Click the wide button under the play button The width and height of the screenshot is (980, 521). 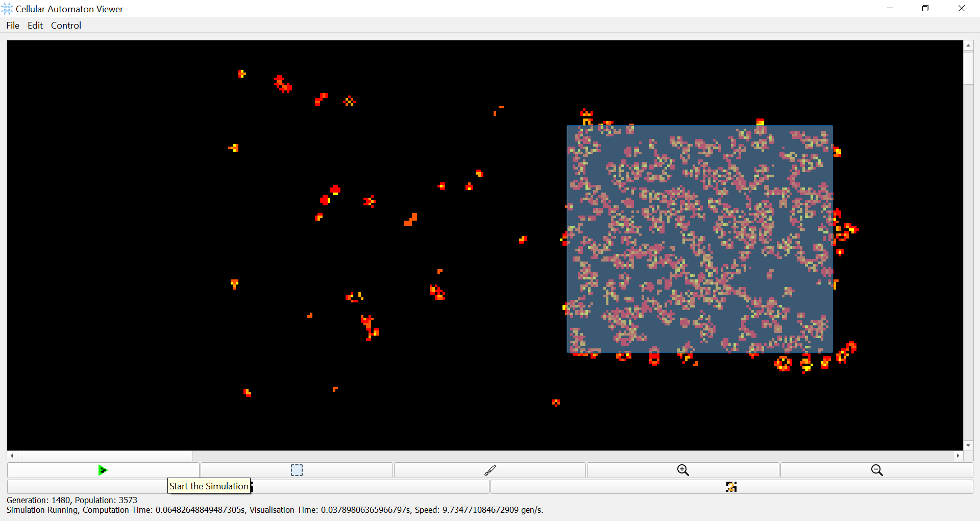[x=248, y=487]
